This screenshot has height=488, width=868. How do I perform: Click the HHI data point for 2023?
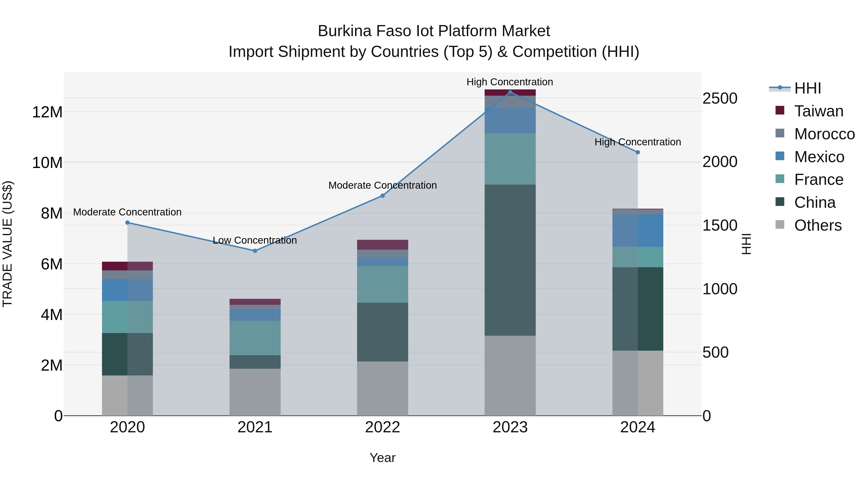click(x=510, y=92)
